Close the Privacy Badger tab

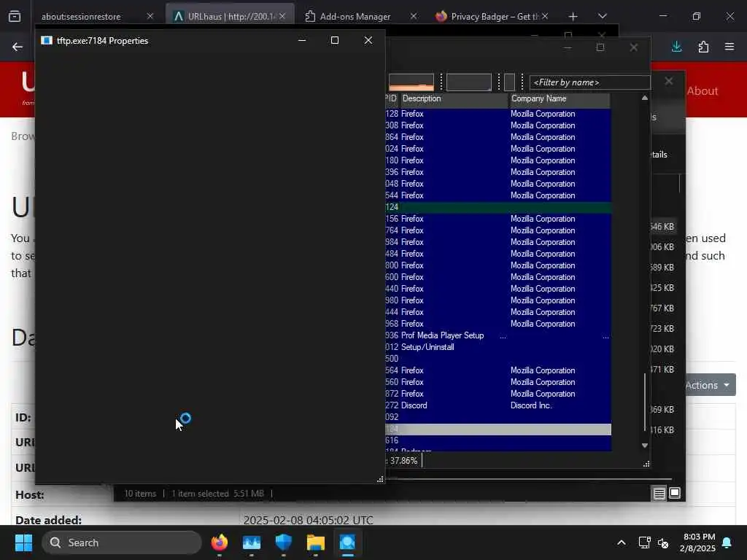coord(545,16)
